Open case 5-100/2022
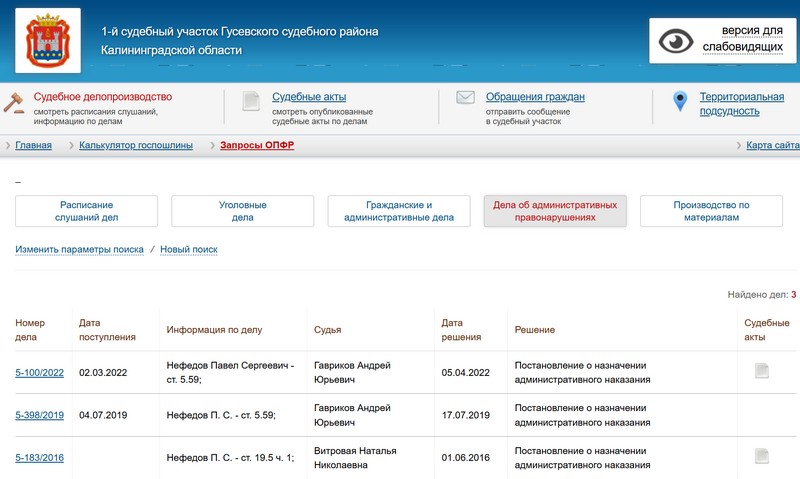 [39, 373]
